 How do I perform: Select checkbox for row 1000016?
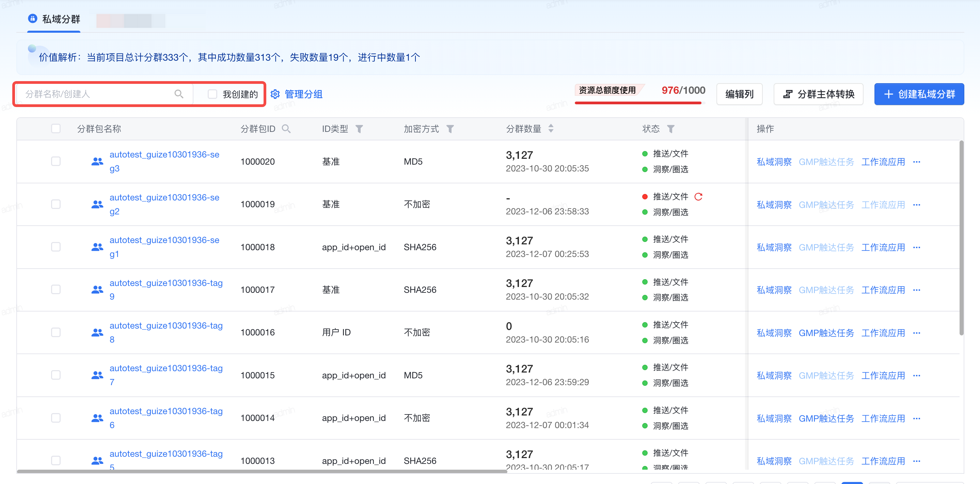click(56, 332)
